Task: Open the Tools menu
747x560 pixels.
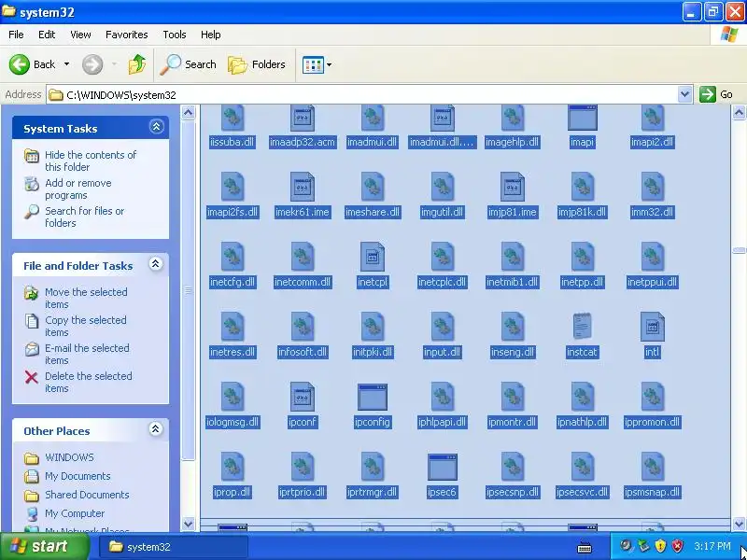Action: tap(175, 35)
